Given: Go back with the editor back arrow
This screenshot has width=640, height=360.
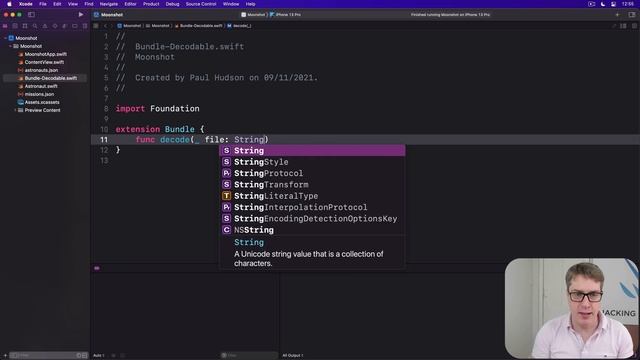Looking at the screenshot, I should [x=105, y=26].
